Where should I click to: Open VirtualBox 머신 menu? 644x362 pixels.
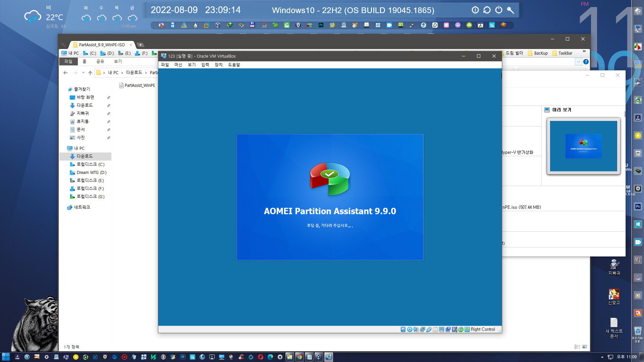[178, 65]
